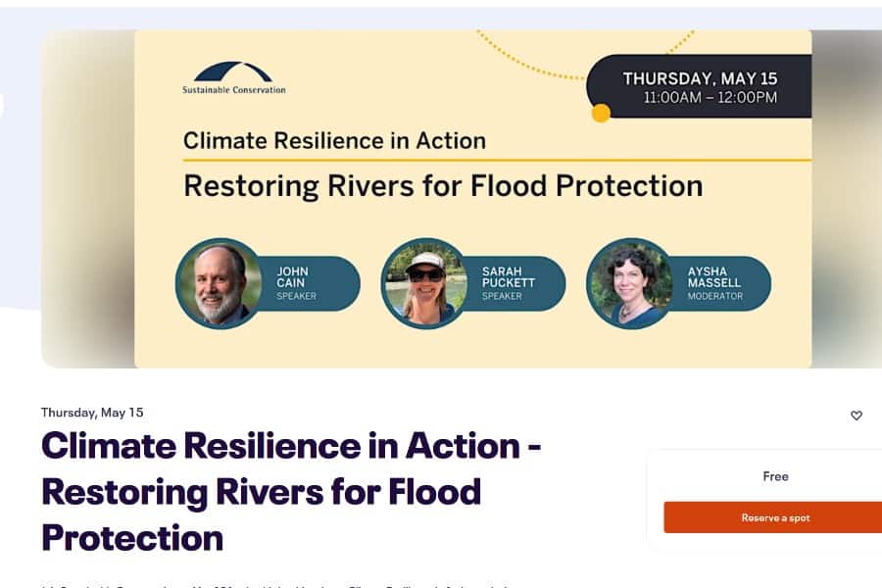The image size is (882, 588).
Task: Click the yellow dot on the date badge
Action: point(601,114)
